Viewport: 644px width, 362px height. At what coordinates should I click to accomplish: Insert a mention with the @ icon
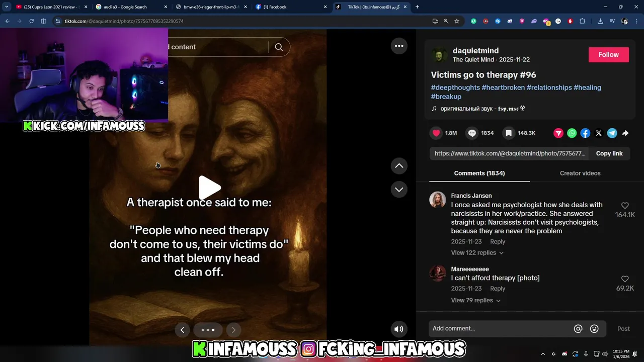tap(578, 329)
